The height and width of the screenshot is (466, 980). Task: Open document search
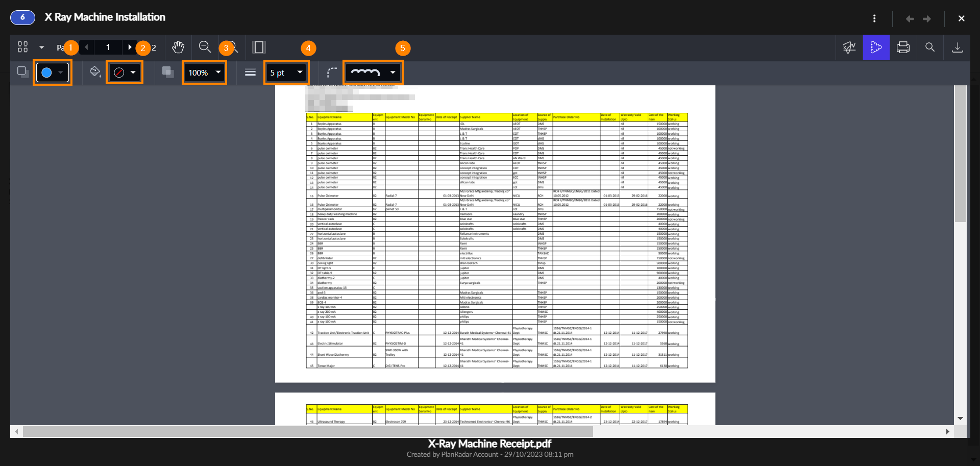click(930, 47)
